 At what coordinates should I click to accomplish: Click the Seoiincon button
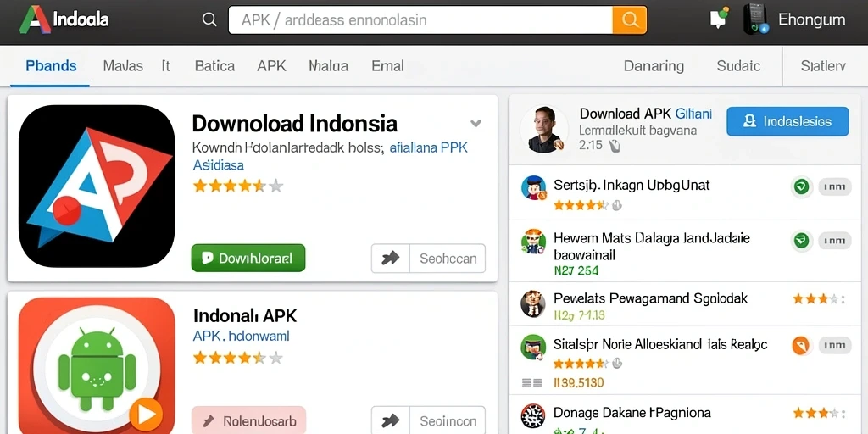coord(448,420)
